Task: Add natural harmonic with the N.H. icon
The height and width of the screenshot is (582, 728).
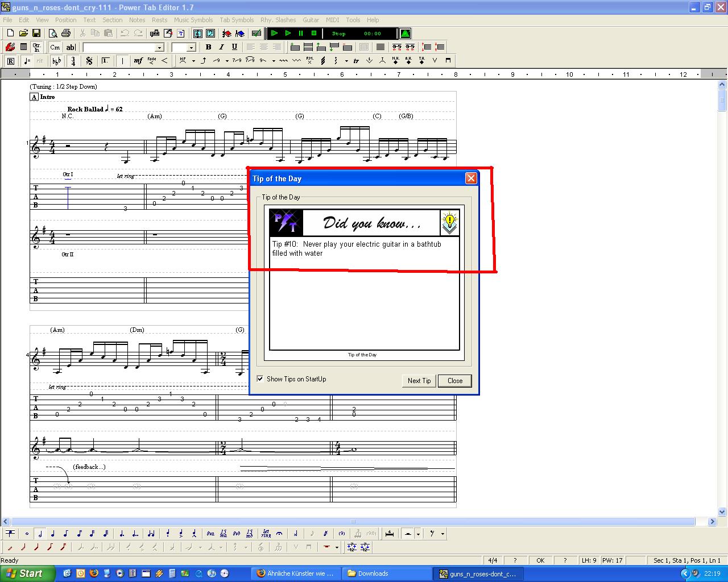Action: click(x=395, y=61)
